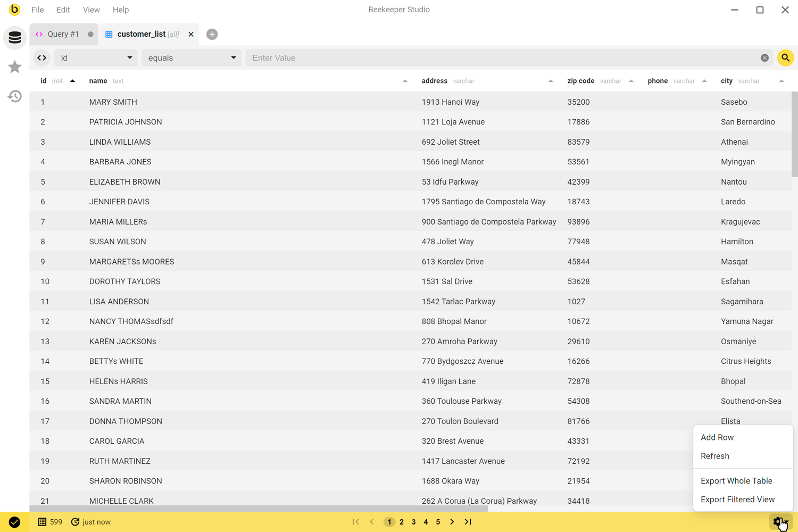The width and height of the screenshot is (798, 532).
Task: Open the Edit menu
Action: [x=63, y=10]
